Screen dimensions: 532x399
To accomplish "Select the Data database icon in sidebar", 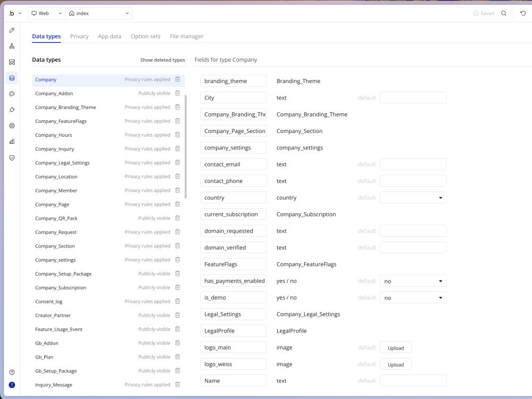I will point(12,78).
